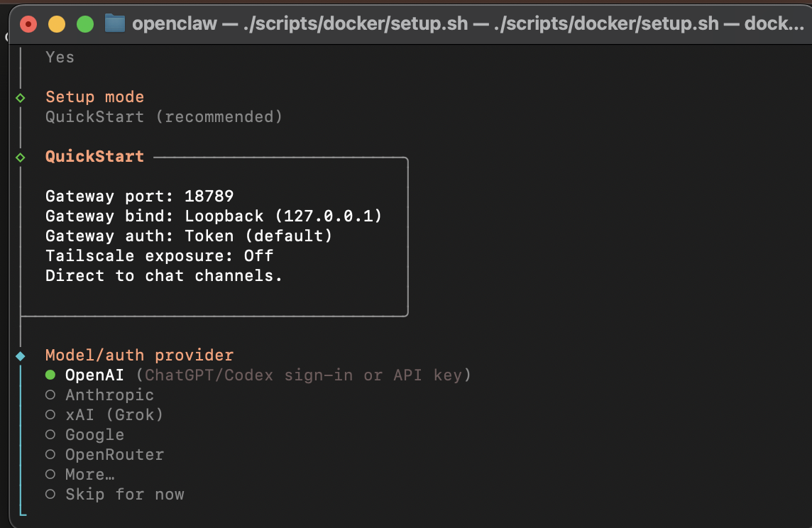Click the Direct to chat channels line
This screenshot has width=812, height=528.
[164, 275]
